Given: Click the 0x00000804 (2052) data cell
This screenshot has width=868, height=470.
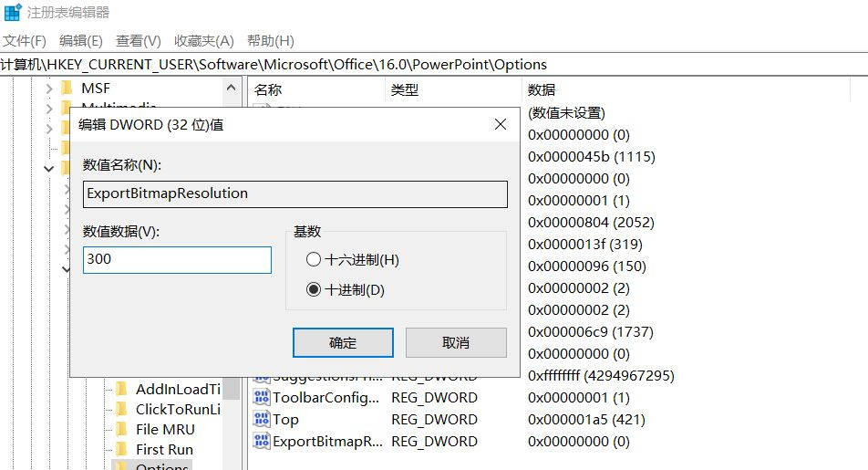Looking at the screenshot, I should click(591, 223).
